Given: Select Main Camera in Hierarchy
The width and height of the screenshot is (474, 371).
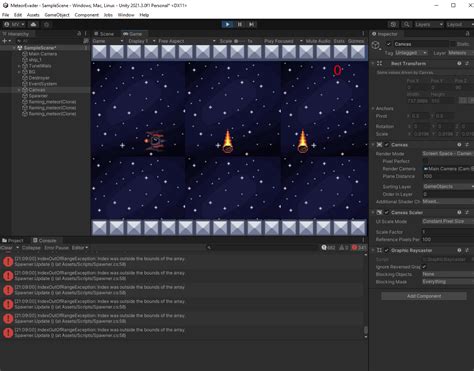Looking at the screenshot, I should pyautogui.click(x=43, y=54).
